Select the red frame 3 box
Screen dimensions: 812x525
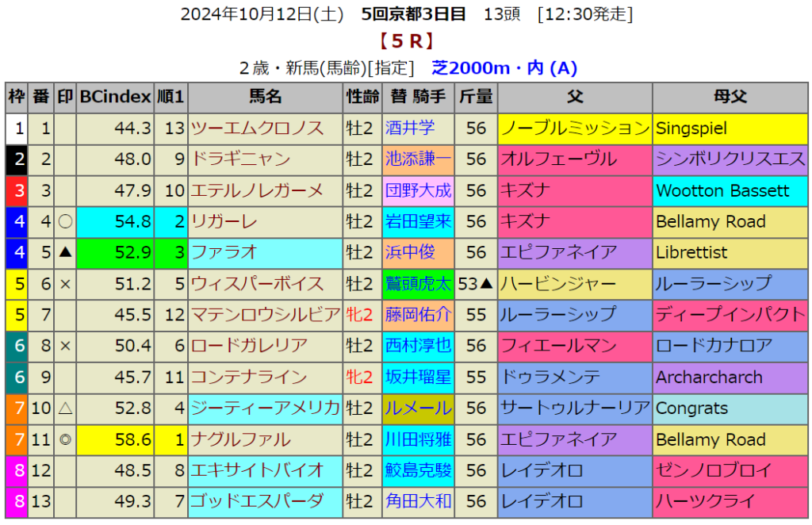click(17, 191)
